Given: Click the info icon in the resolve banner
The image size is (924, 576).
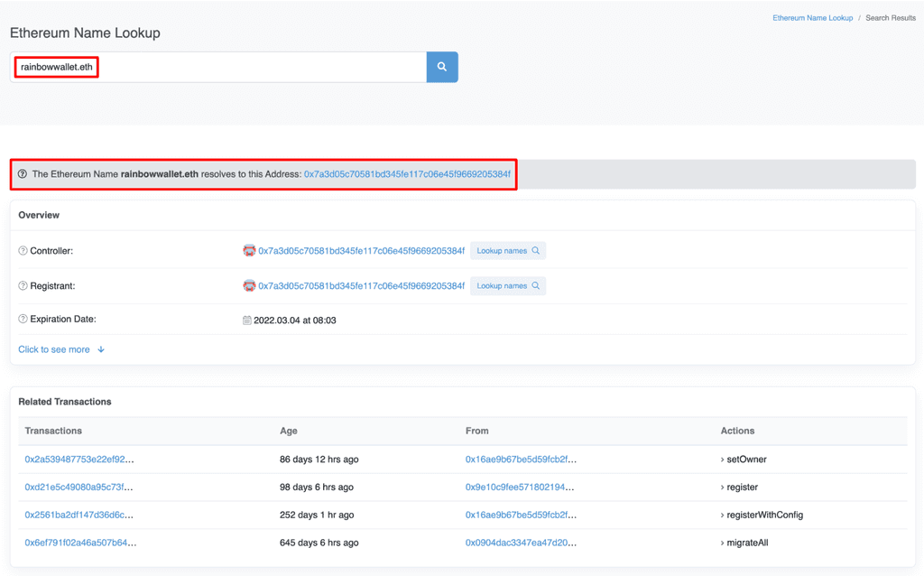Looking at the screenshot, I should (23, 174).
